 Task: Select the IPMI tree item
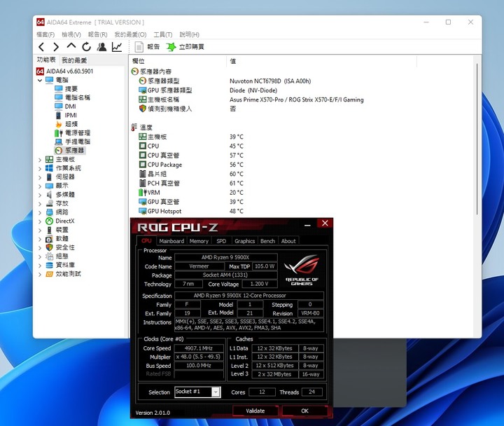66,115
